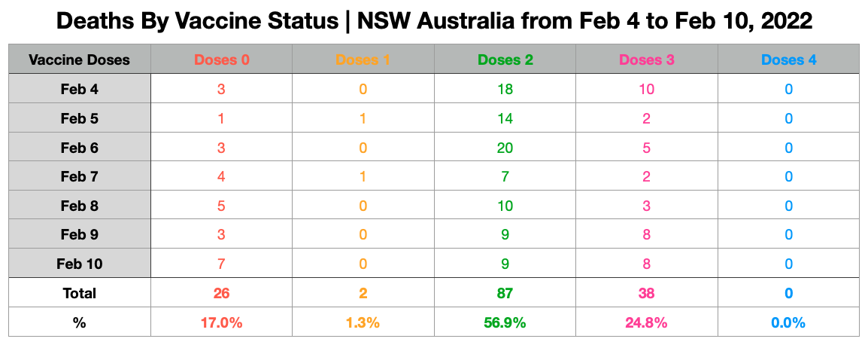This screenshot has width=868, height=351.
Task: Click the Feb 4 row label
Action: (79, 89)
